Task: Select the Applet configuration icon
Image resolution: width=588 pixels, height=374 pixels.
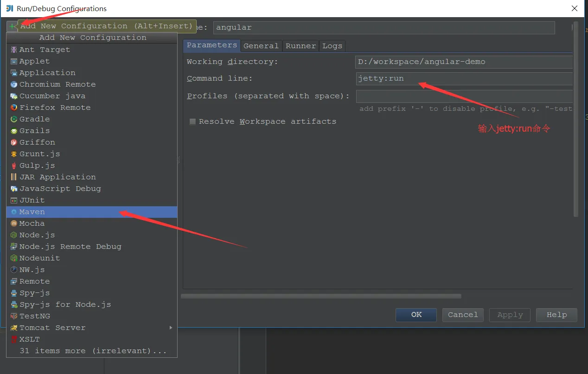Action: 14,61
